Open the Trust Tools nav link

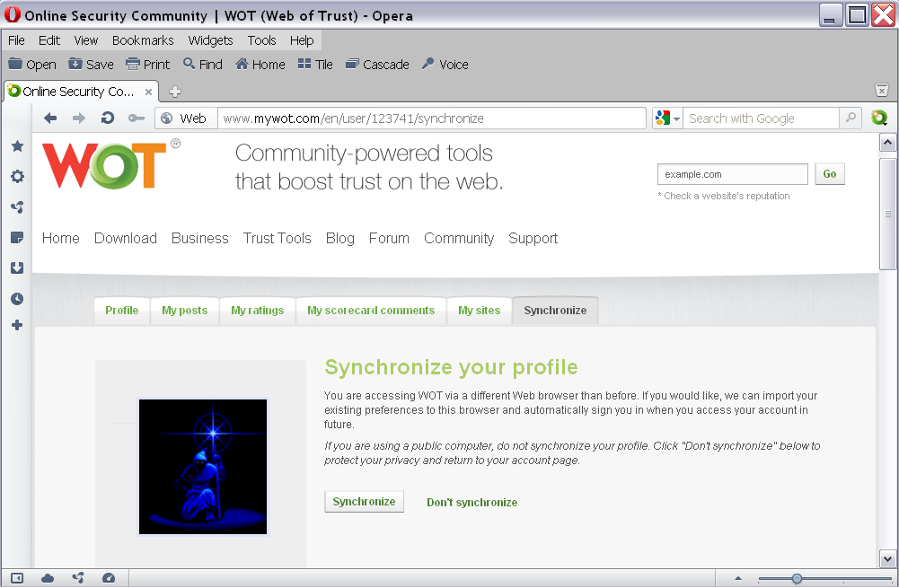point(277,239)
